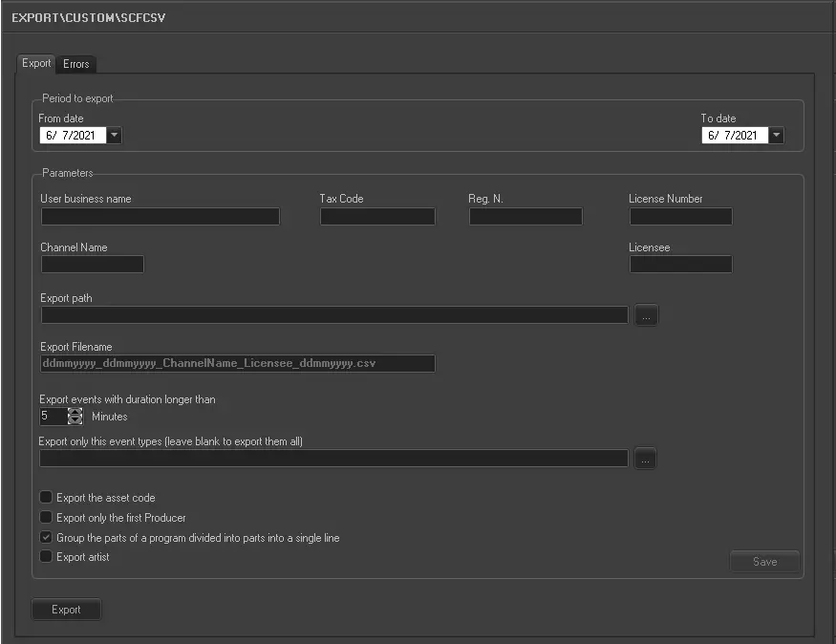Click the Licensee text box
The image size is (836, 644).
pyautogui.click(x=680, y=265)
